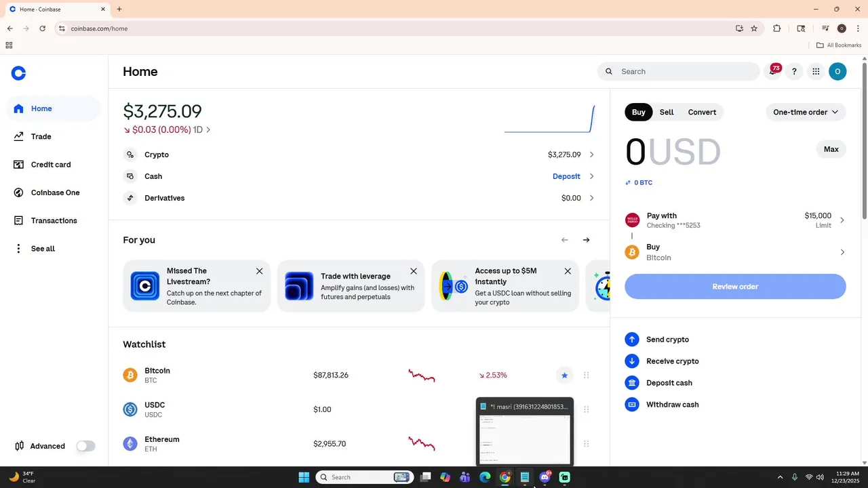
Task: Open Windows Start menu
Action: (x=304, y=477)
